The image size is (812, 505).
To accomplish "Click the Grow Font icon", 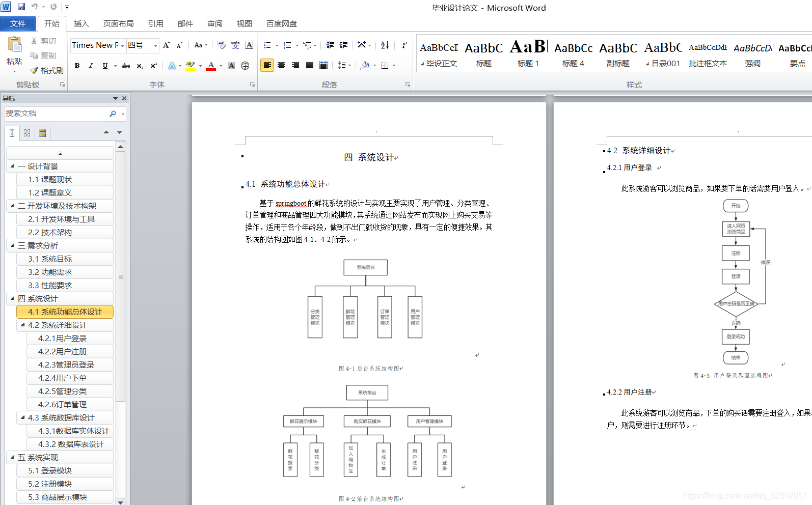I will pyautogui.click(x=167, y=45).
